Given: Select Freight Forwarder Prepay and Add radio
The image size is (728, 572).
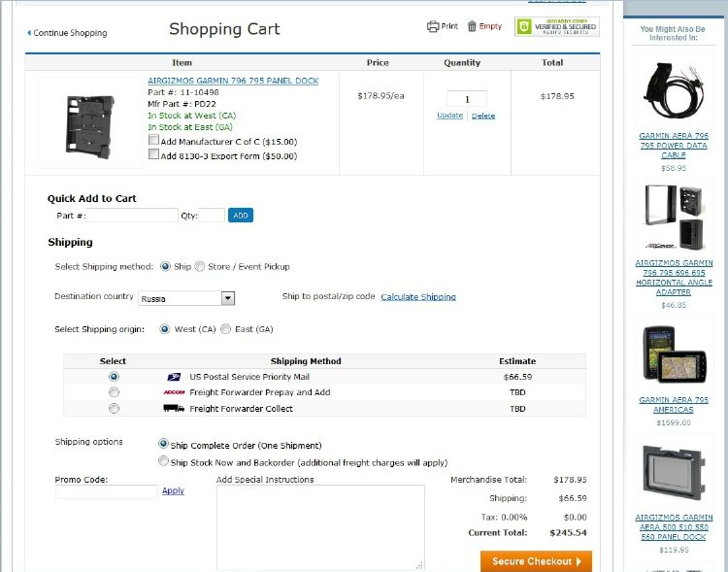Looking at the screenshot, I should (114, 392).
